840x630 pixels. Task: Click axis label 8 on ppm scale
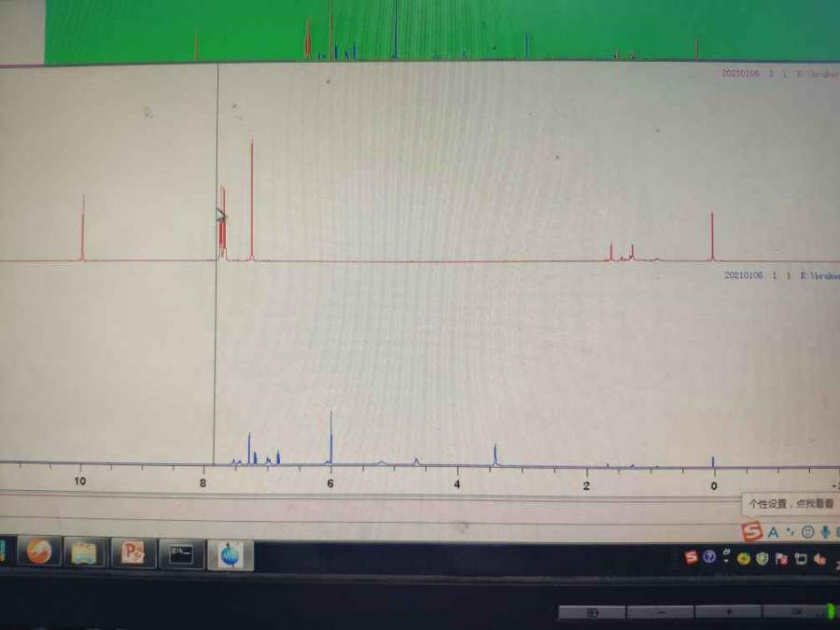203,483
